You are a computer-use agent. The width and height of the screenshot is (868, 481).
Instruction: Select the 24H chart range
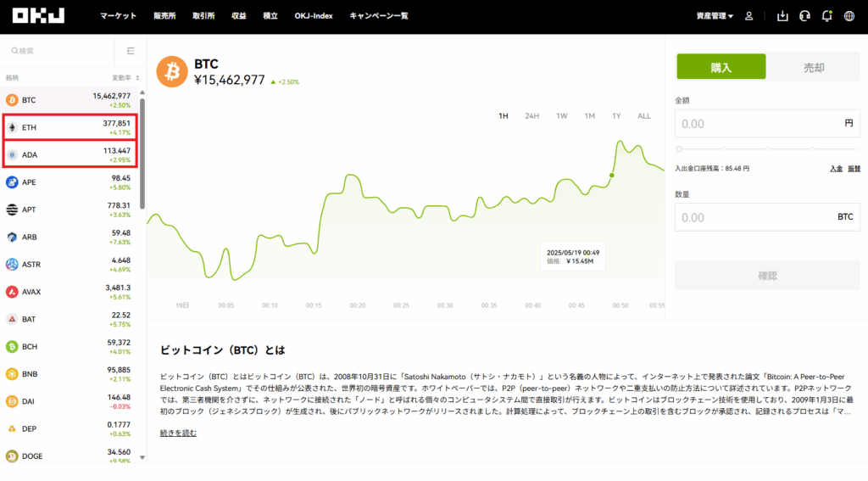coord(532,116)
